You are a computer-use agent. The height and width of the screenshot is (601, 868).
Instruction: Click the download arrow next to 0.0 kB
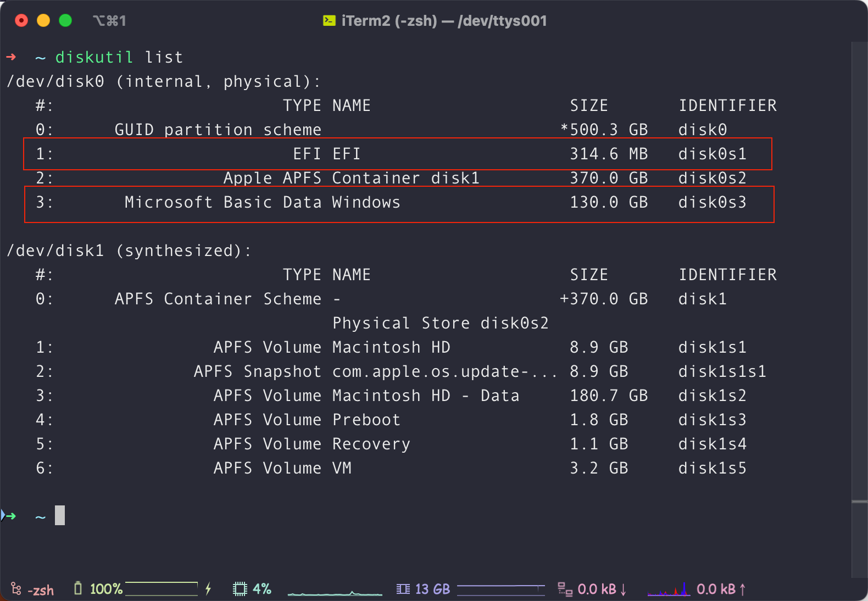tap(623, 590)
